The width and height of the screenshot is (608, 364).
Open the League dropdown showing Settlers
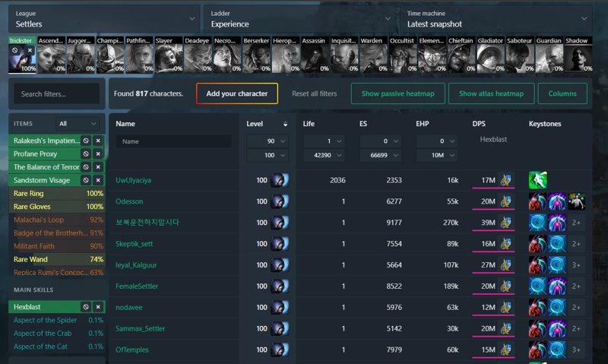tap(104, 19)
